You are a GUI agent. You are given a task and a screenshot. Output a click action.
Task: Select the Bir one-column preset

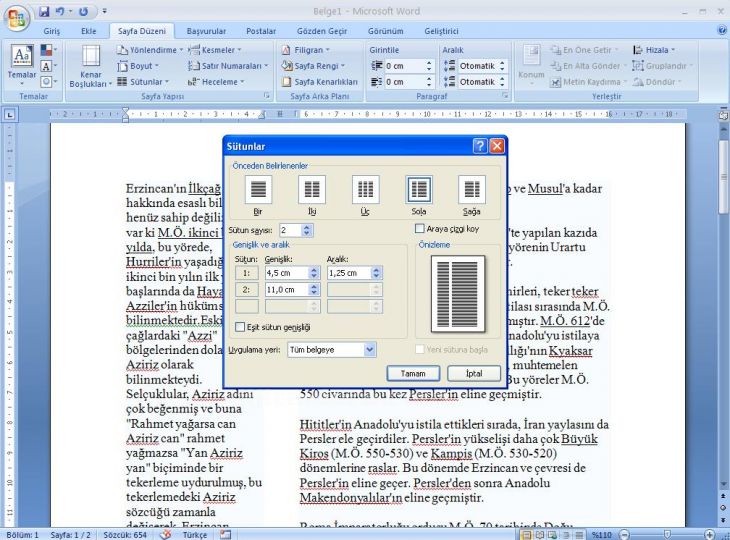point(258,189)
